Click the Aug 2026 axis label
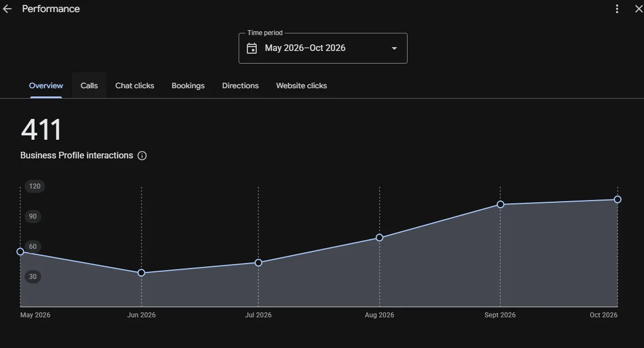The image size is (644, 348). point(380,315)
